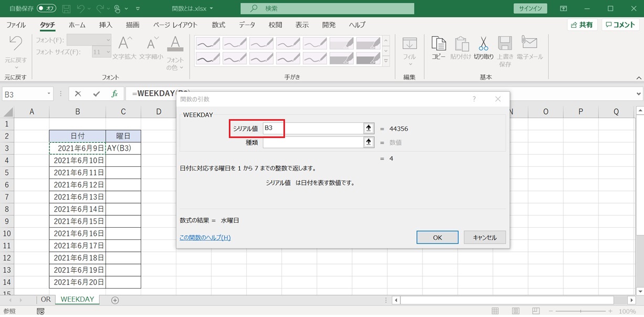The image size is (644, 317).
Task: Click the formula bar cancel X icon
Action: [78, 94]
